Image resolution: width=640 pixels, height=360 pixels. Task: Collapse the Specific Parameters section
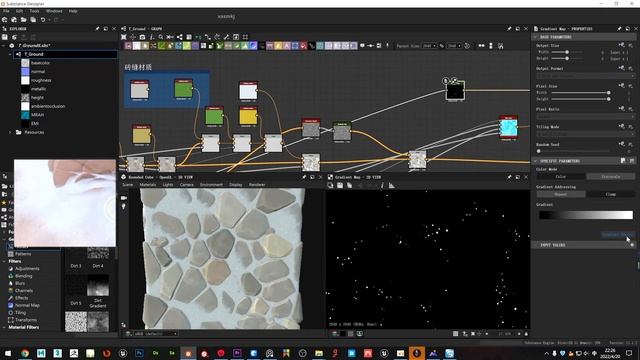[x=535, y=161]
